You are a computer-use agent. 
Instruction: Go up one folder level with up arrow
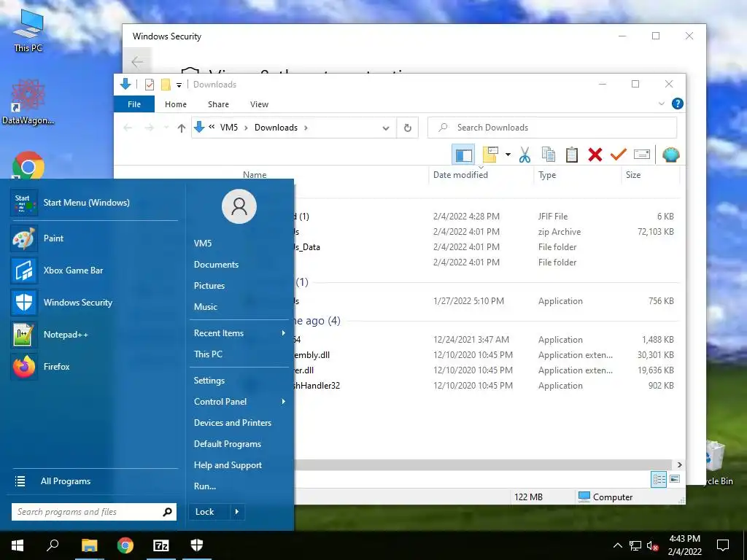pos(181,128)
